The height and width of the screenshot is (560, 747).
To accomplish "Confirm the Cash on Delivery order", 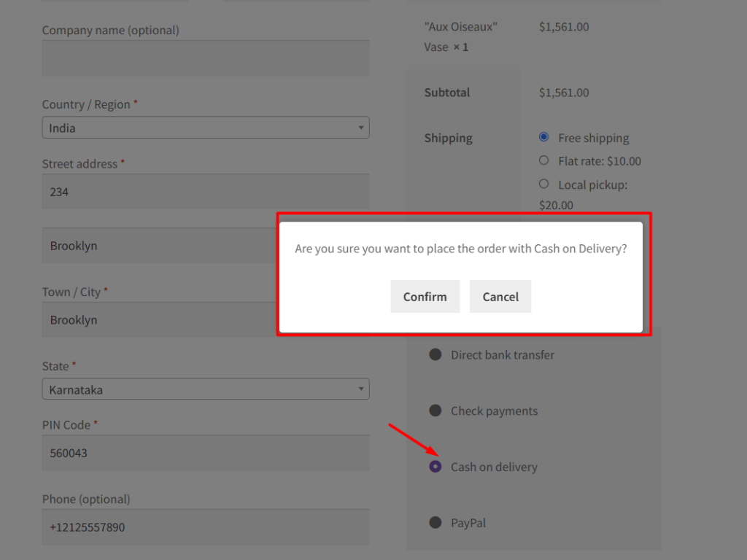I will point(425,296).
